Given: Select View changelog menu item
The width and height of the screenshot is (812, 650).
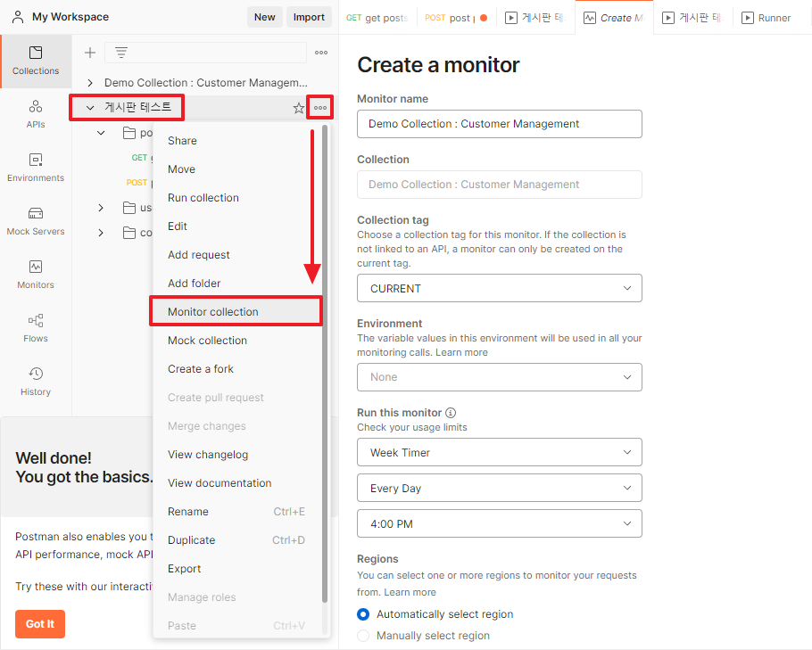Looking at the screenshot, I should [237, 455].
